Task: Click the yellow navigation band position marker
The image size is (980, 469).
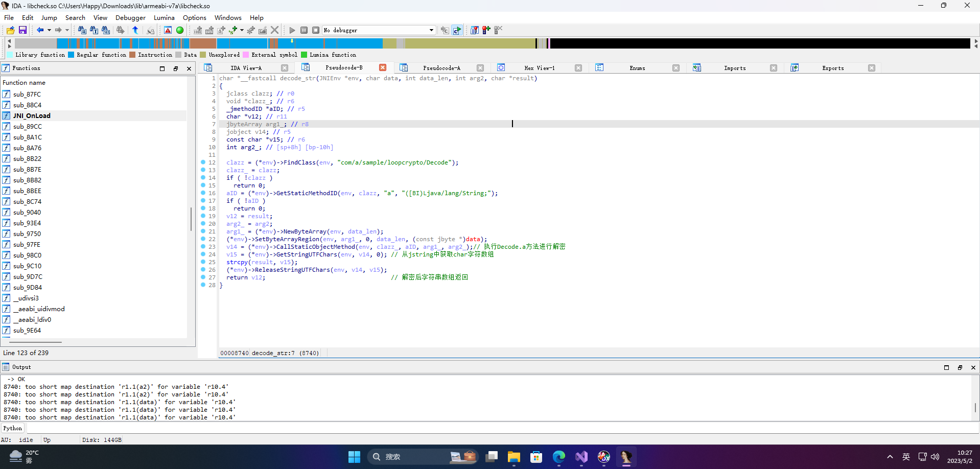Action: pos(292,41)
